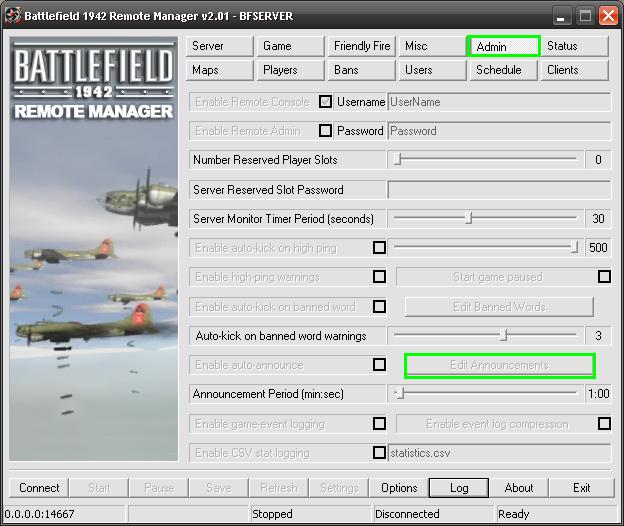Select the Admin tab
624x526 pixels.
coord(503,46)
